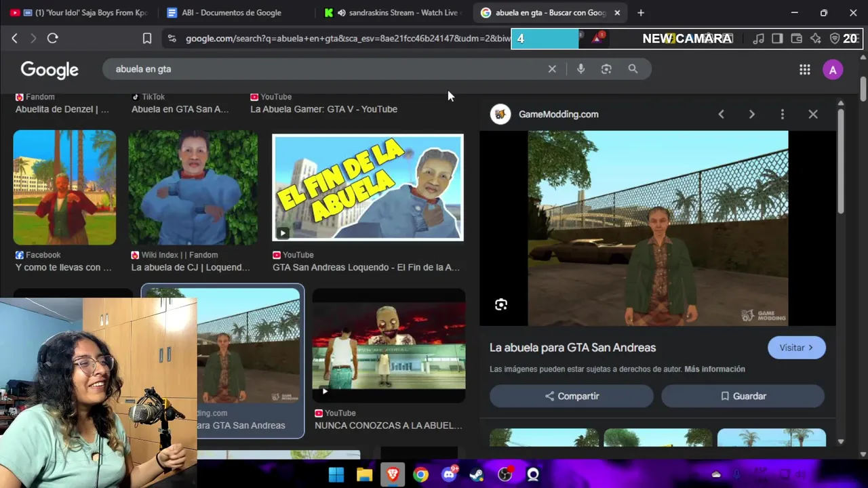868x488 pixels.
Task: Click the Visitar button
Action: point(796,348)
